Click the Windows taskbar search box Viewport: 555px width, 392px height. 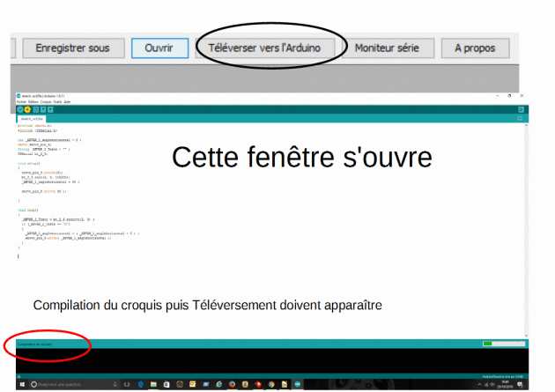[62, 385]
